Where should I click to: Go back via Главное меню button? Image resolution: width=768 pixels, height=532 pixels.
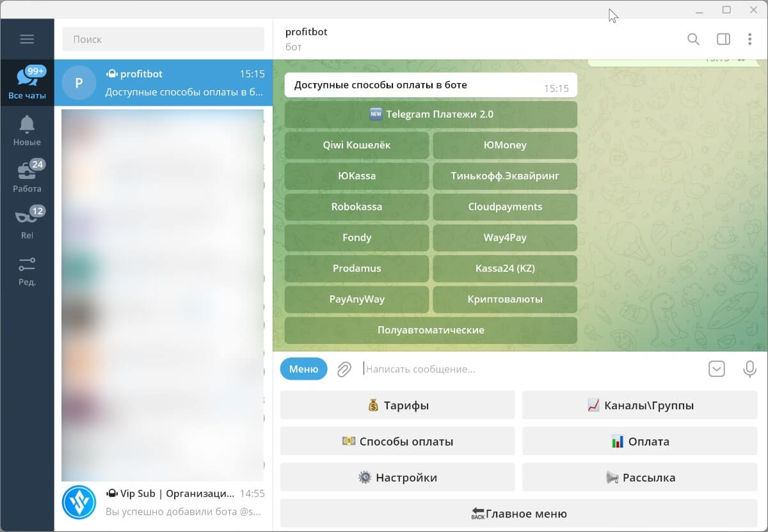point(519,513)
